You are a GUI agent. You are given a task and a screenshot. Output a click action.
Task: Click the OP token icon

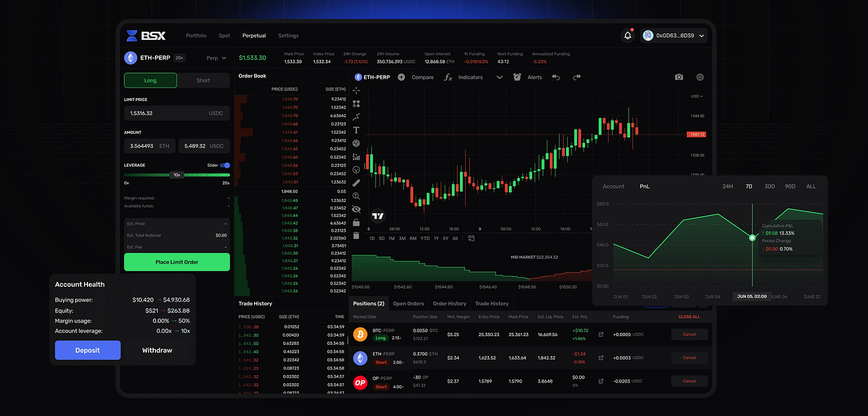360,383
